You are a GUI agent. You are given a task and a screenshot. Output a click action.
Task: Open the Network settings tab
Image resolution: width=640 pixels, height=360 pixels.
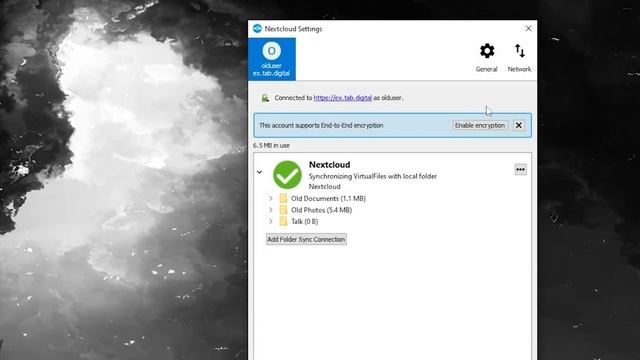(x=519, y=58)
